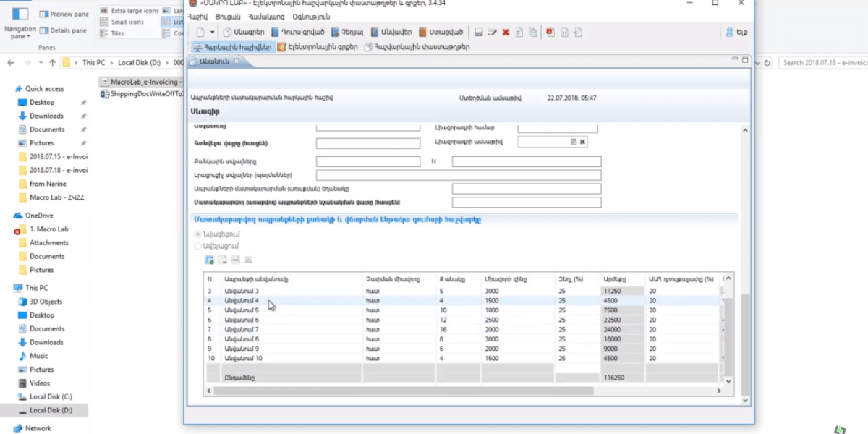
Task: Click the Դուրս գրված toolbar button
Action: 298,32
